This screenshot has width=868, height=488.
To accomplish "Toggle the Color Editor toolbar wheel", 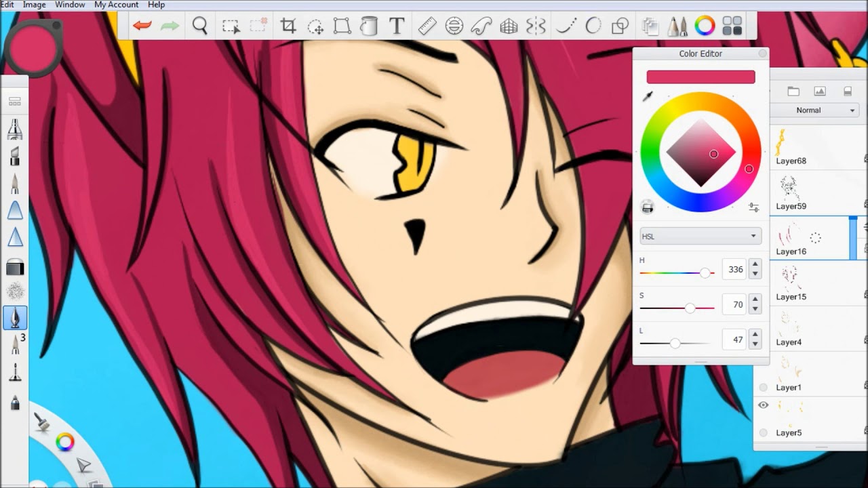I will click(x=705, y=26).
